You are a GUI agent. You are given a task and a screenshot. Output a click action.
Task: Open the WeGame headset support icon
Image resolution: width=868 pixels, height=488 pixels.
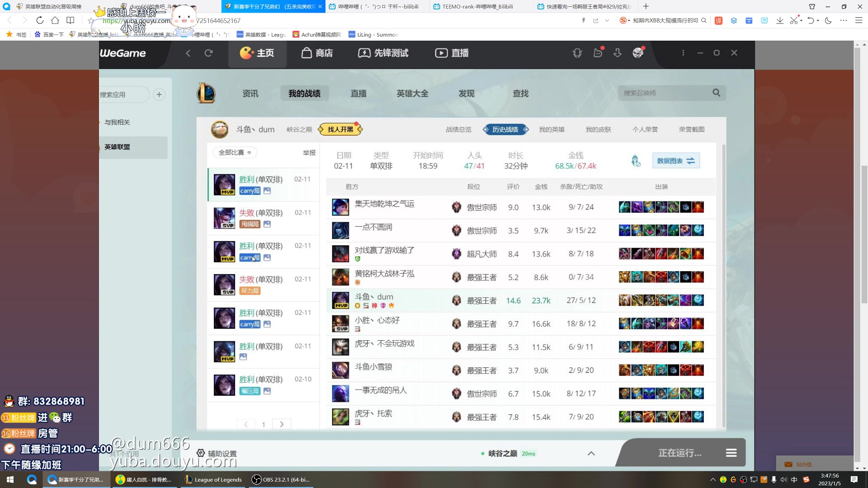577,53
